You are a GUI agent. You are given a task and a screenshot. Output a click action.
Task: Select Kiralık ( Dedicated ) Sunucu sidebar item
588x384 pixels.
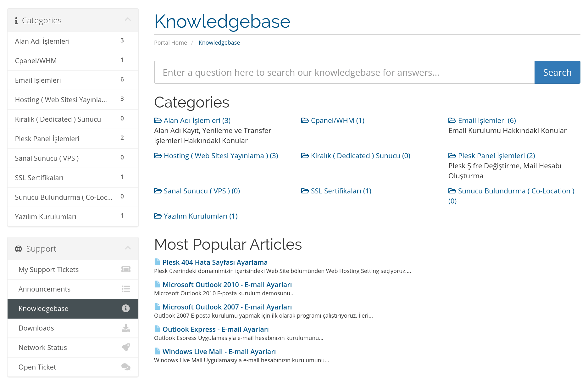(x=73, y=119)
